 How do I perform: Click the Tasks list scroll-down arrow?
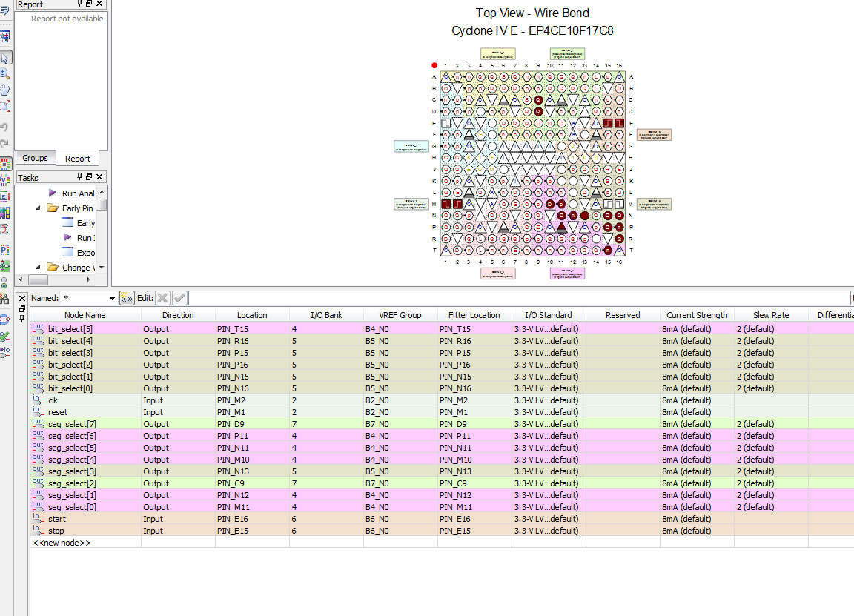102,268
